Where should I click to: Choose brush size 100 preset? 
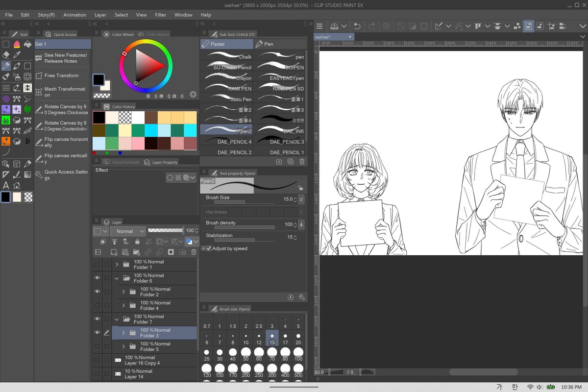point(298,355)
